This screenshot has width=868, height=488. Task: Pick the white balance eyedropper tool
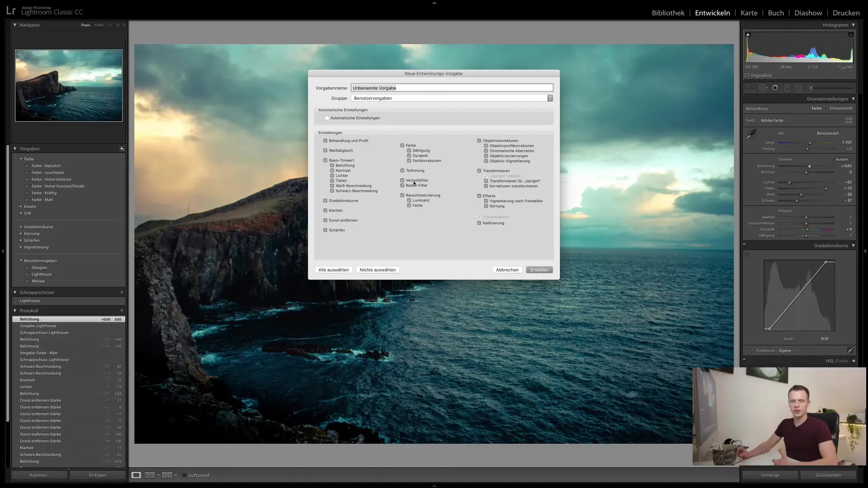tap(751, 134)
